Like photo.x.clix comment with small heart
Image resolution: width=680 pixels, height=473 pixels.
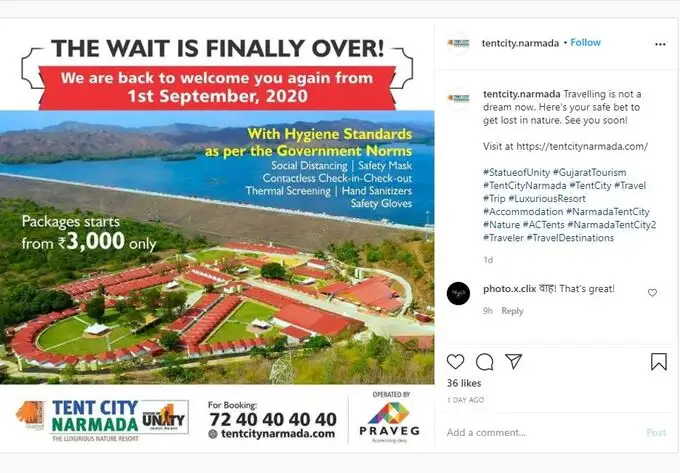tap(652, 293)
